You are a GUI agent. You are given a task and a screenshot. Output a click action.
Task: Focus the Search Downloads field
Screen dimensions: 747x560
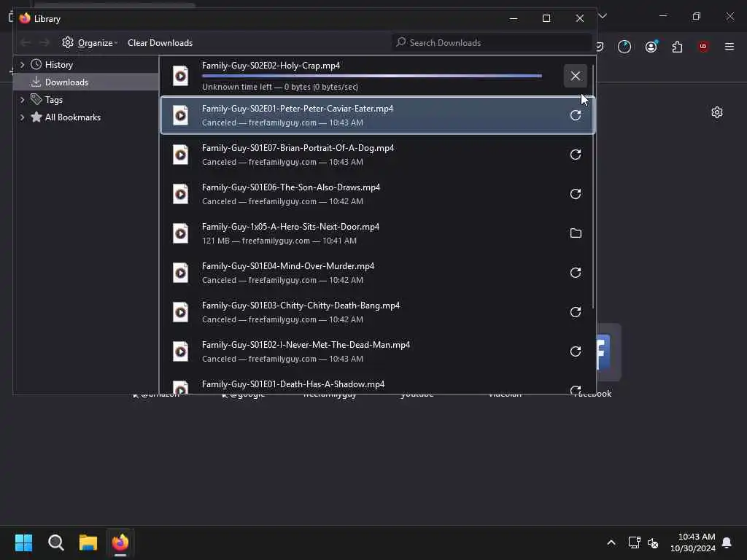(x=492, y=43)
